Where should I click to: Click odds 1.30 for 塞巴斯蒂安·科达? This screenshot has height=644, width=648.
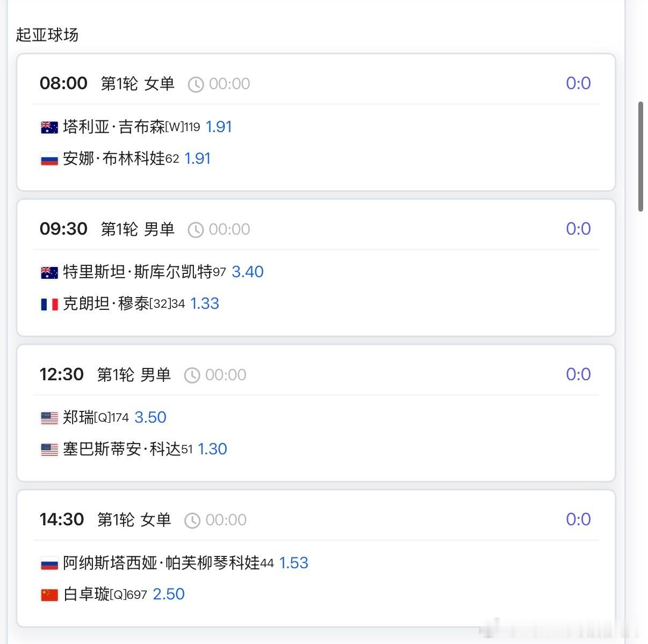coord(212,449)
